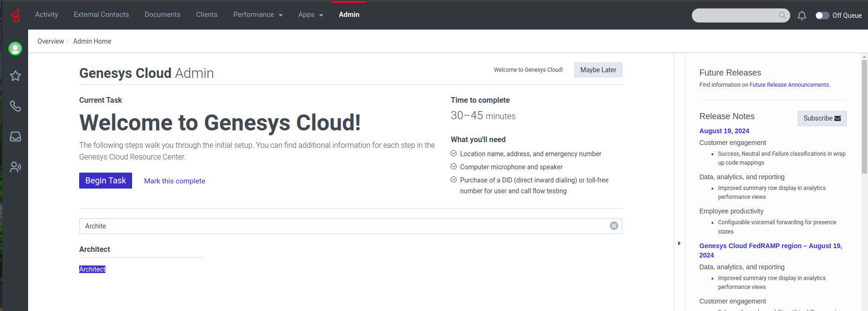
Task: Open the August 19, 2024 release notes
Action: point(724,131)
